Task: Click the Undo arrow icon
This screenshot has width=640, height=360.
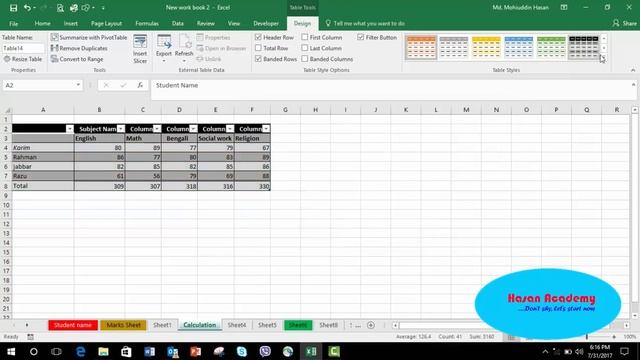Action: coord(27,8)
